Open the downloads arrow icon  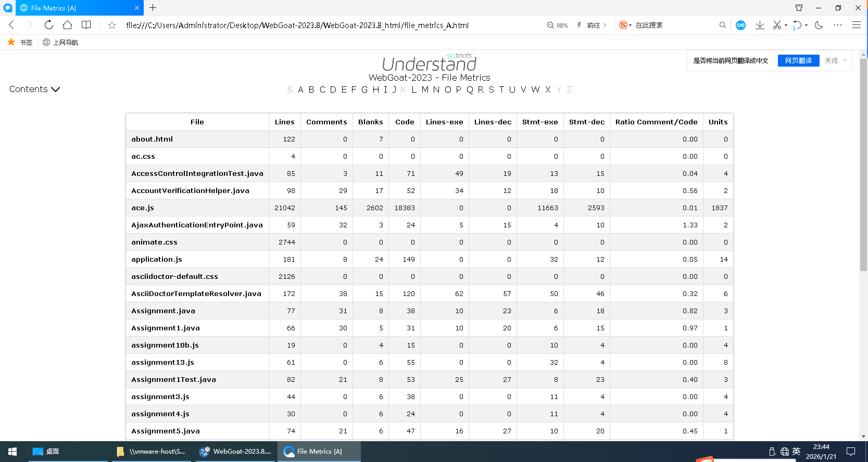pyautogui.click(x=760, y=25)
